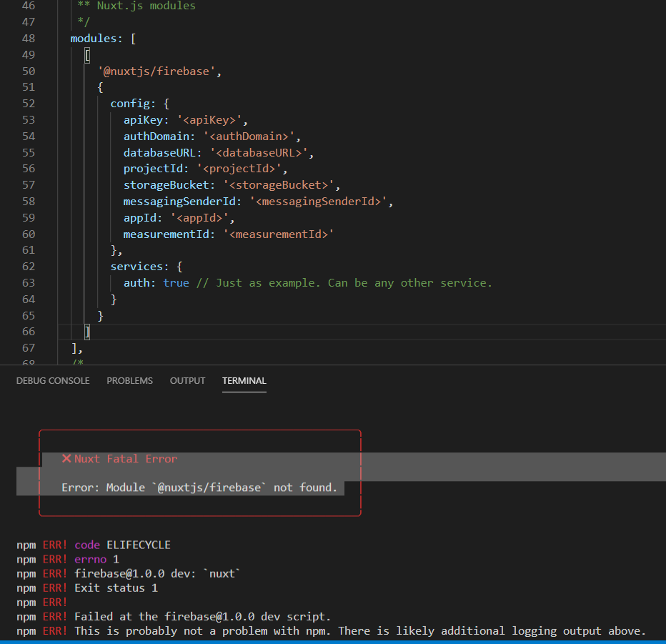Screen dimensions: 666x644
Task: Click the 'true' value after auth
Action: tap(176, 283)
